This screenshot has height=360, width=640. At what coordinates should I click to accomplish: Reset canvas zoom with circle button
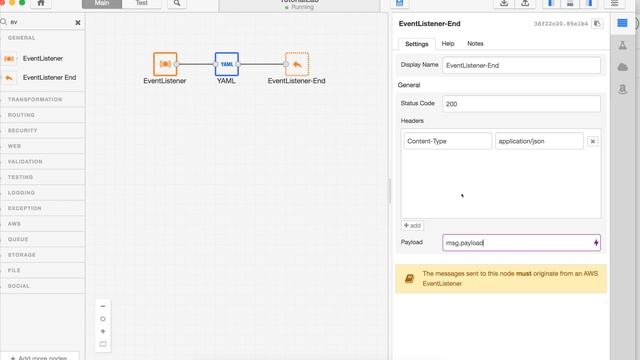pos(103,319)
